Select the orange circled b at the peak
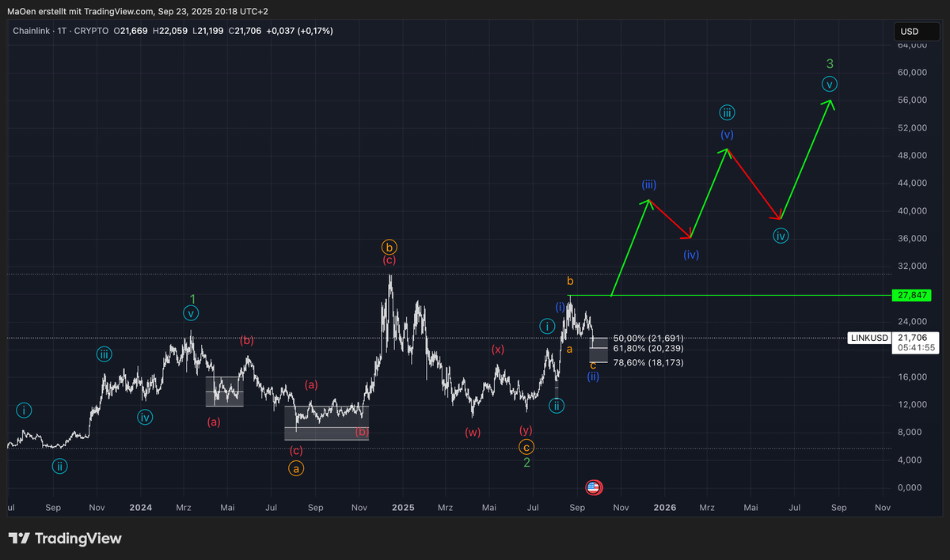 click(x=389, y=246)
